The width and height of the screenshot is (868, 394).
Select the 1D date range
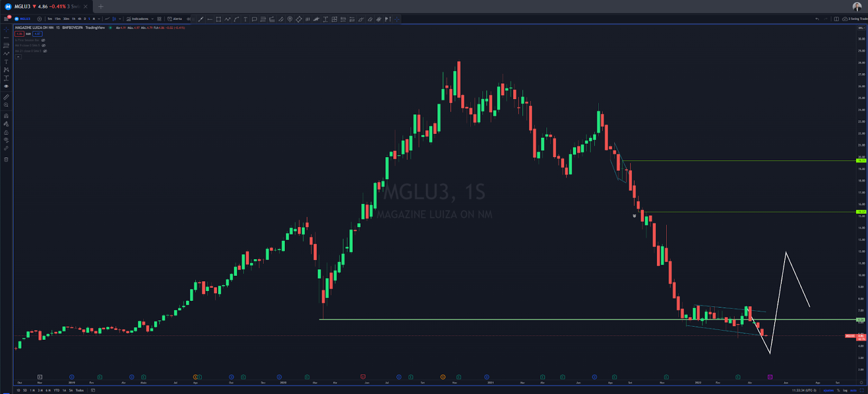click(18, 390)
